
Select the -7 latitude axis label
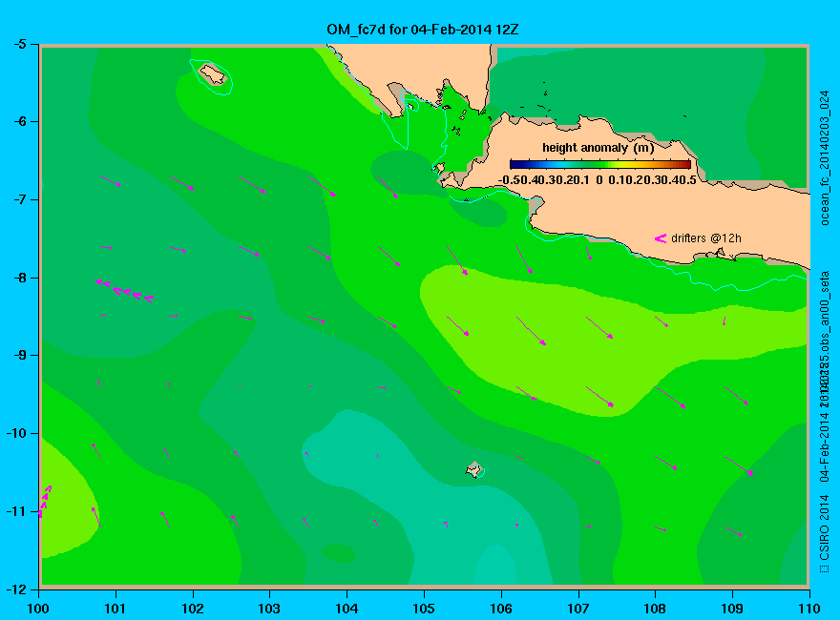coord(19,199)
